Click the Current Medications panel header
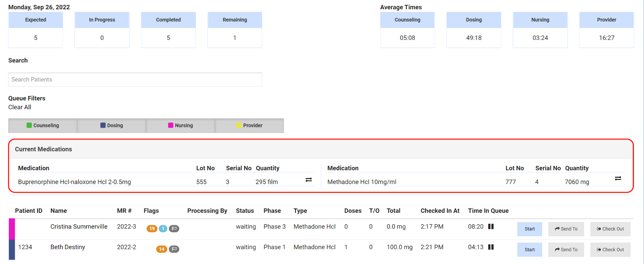The height and width of the screenshot is (264, 644). [321, 149]
